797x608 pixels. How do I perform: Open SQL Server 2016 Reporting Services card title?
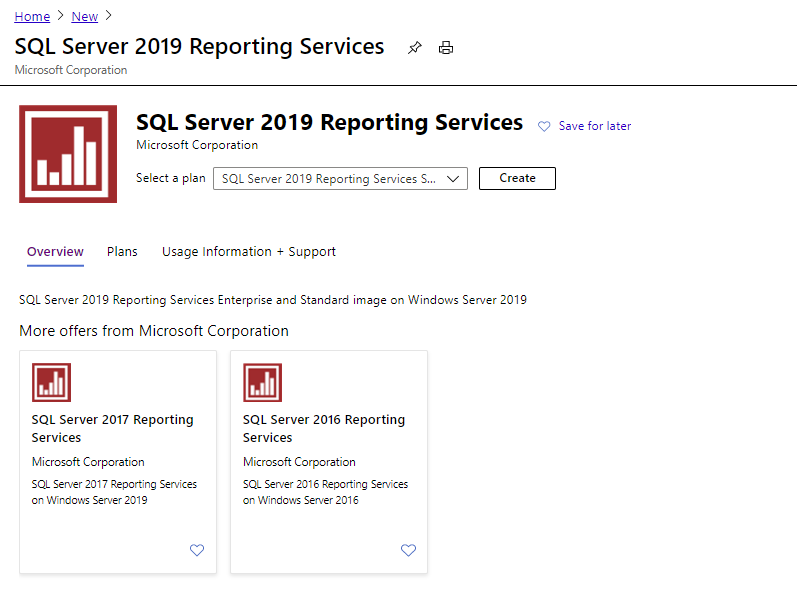point(324,429)
